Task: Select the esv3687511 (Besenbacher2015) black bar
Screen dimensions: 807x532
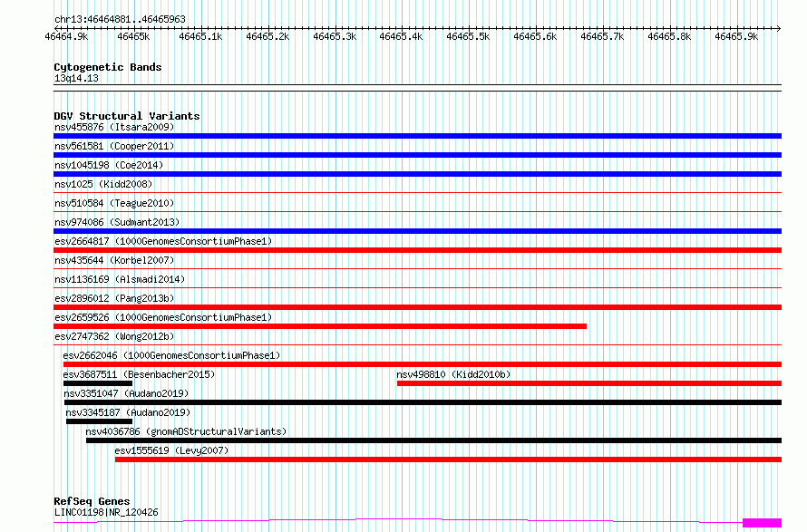Action: point(98,383)
